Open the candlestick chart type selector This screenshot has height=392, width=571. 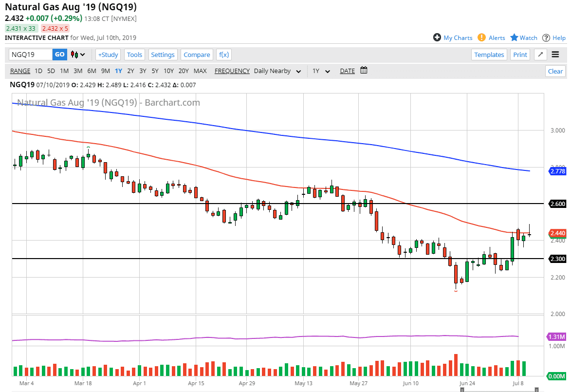[x=78, y=55]
